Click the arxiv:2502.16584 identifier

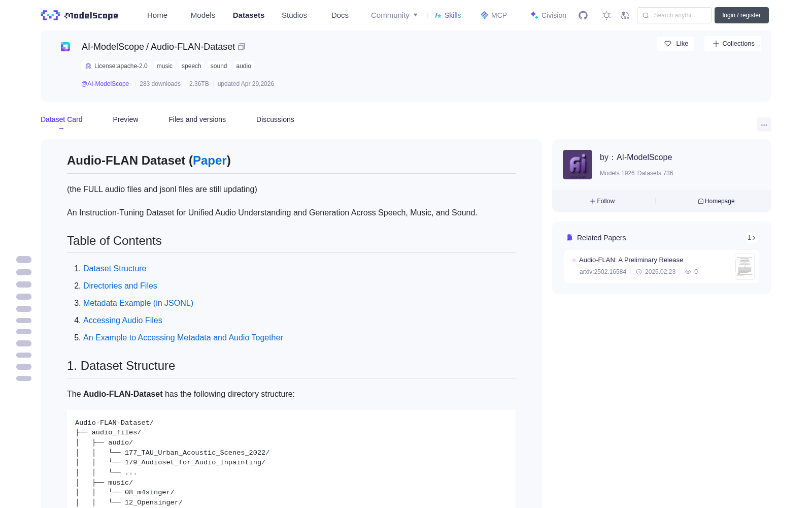603,272
